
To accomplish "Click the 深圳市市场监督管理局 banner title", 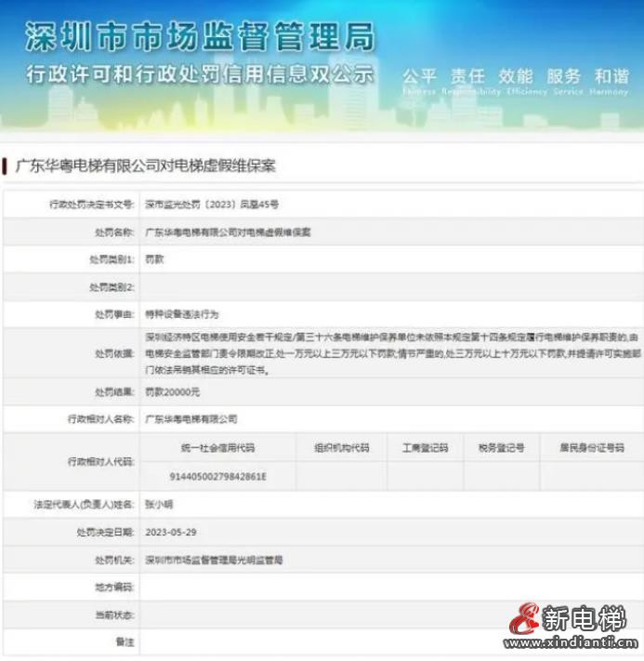I will (x=200, y=36).
